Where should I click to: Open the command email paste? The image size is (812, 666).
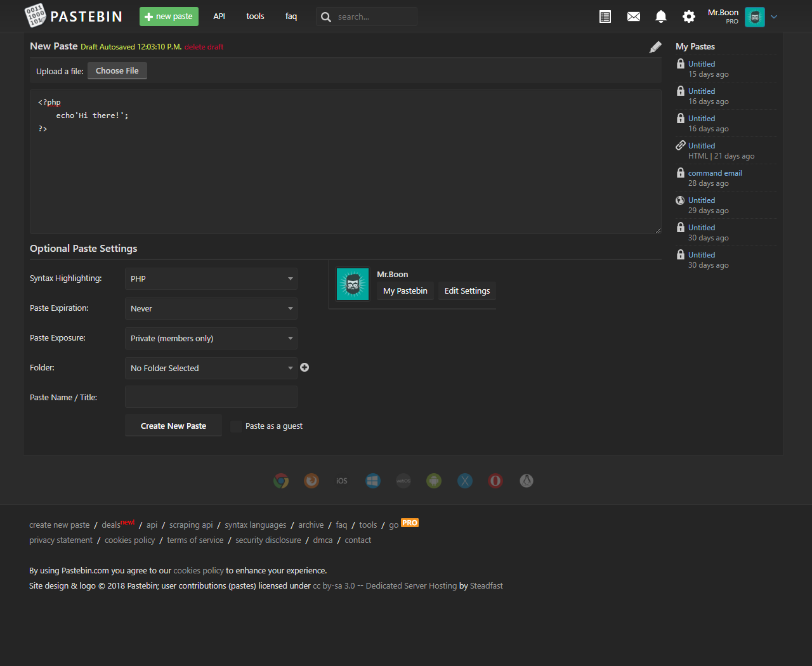pos(714,173)
